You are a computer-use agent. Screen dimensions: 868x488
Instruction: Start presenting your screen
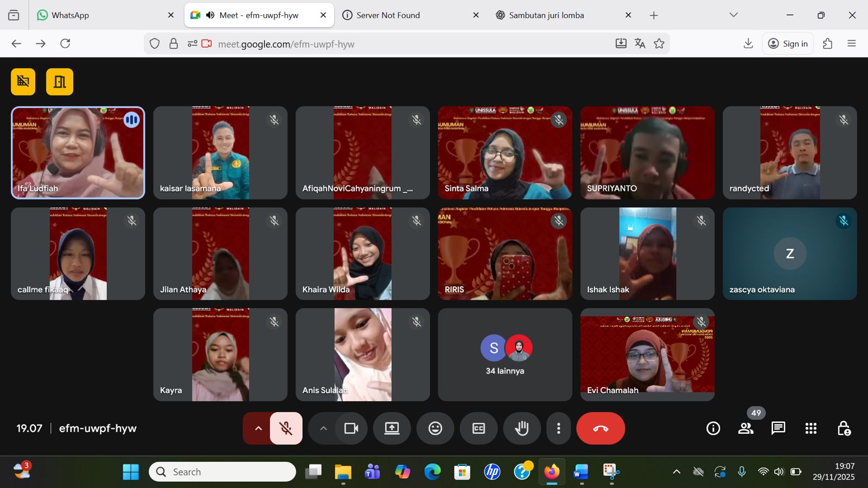click(x=392, y=428)
